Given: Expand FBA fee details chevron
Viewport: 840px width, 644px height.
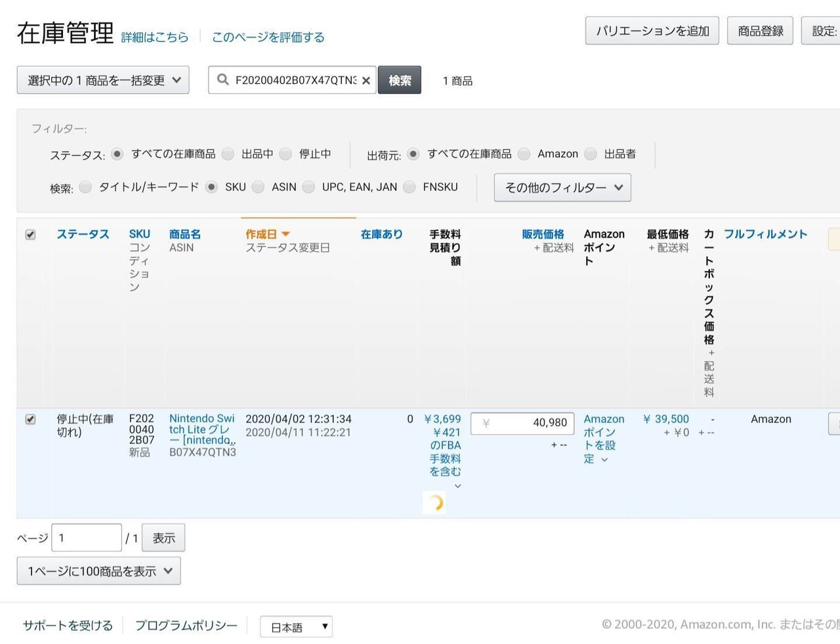Looking at the screenshot, I should pos(458,486).
